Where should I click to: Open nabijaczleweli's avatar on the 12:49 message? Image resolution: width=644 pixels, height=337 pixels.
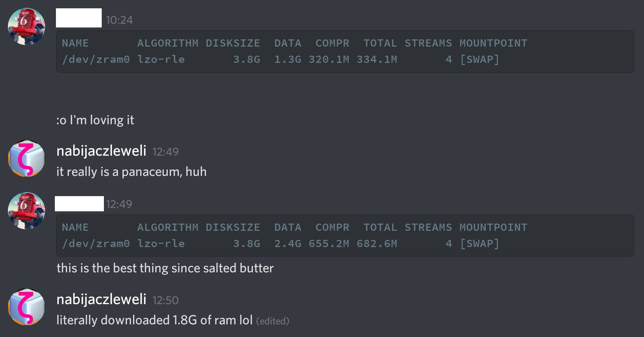point(26,159)
